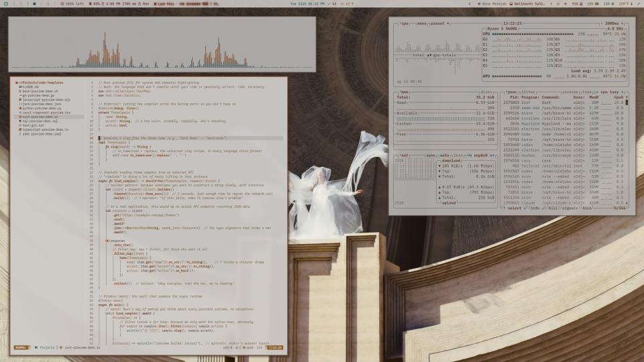This screenshot has width=644, height=362.
Task: Click the Go icon next to go-preview-demo.go
Action: (x=20, y=95)
